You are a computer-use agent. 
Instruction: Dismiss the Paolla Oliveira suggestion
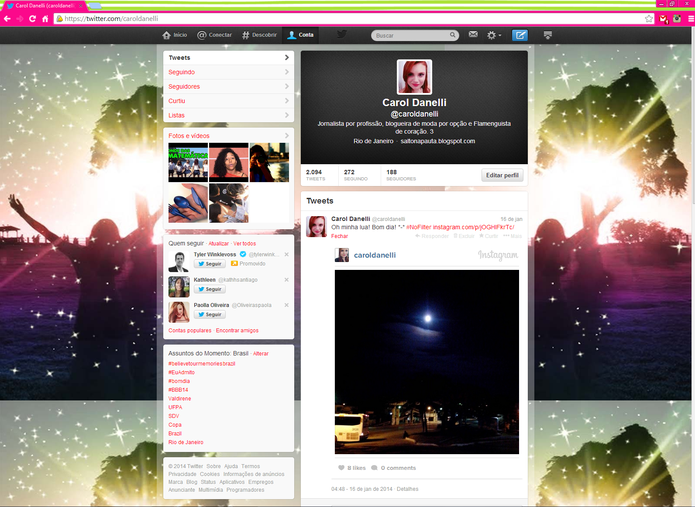click(287, 305)
